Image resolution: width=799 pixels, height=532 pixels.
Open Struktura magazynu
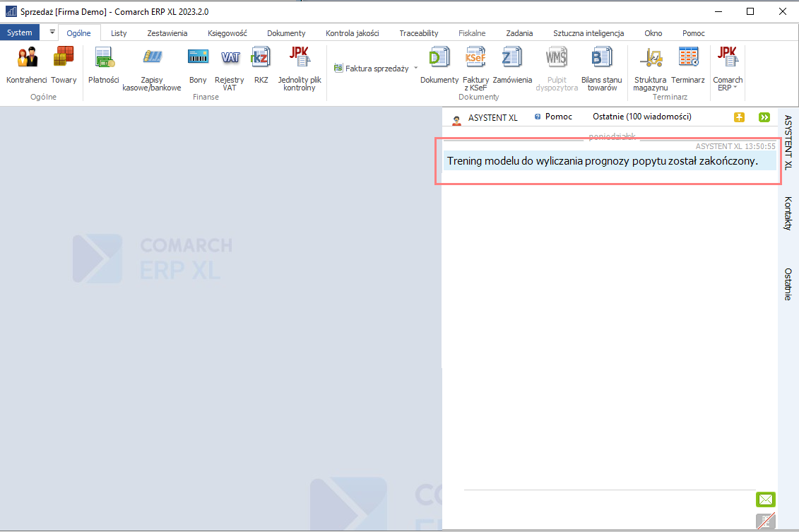(650, 69)
